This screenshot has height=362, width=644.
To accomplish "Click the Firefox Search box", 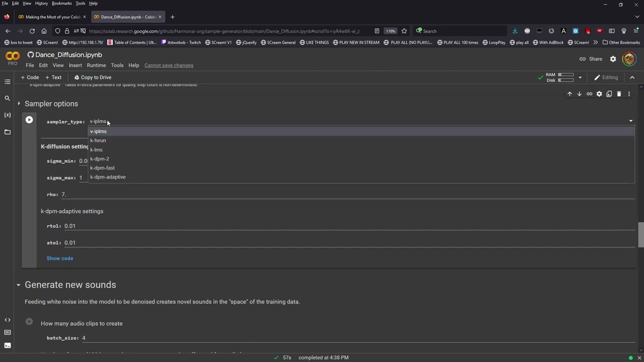I will (460, 31).
